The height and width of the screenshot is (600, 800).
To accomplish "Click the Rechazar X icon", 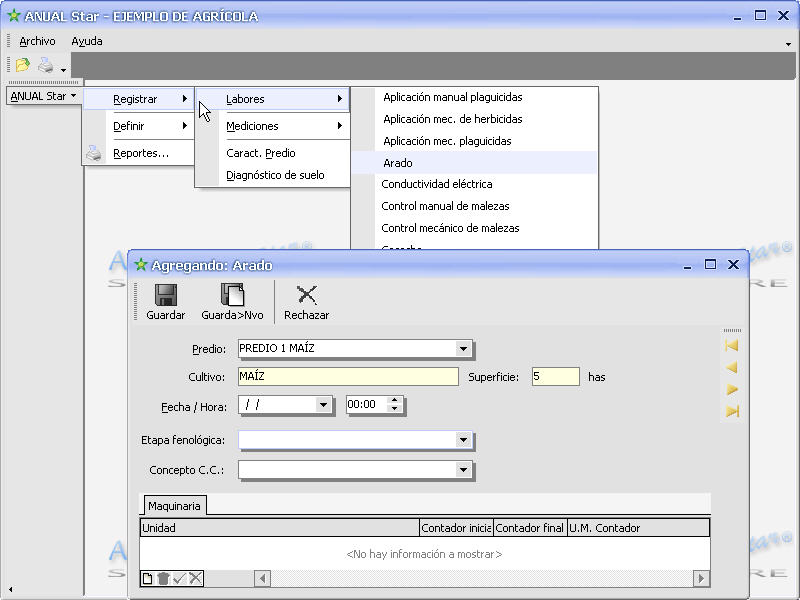I will [307, 294].
